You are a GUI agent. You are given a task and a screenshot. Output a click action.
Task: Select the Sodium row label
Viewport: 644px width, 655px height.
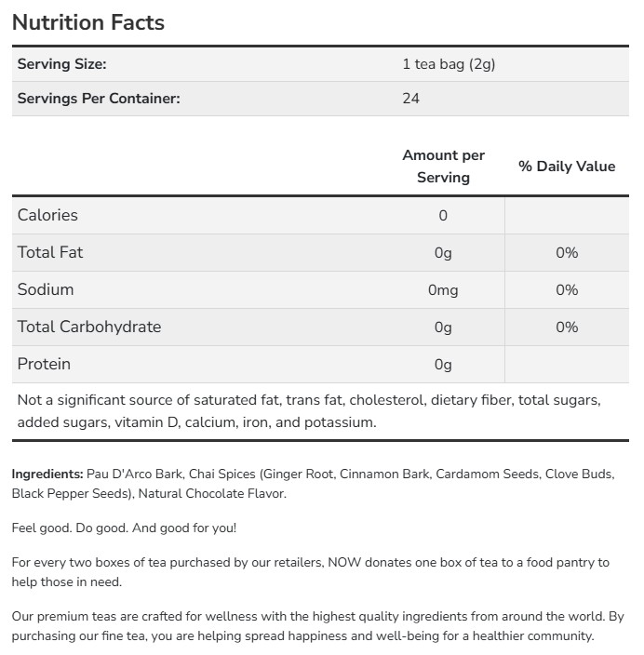(x=46, y=289)
